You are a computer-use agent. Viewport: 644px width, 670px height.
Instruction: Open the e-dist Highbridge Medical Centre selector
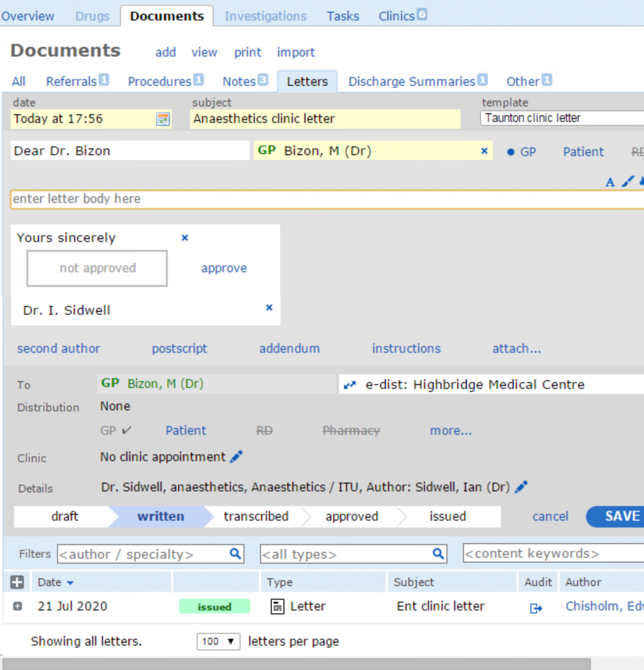491,385
